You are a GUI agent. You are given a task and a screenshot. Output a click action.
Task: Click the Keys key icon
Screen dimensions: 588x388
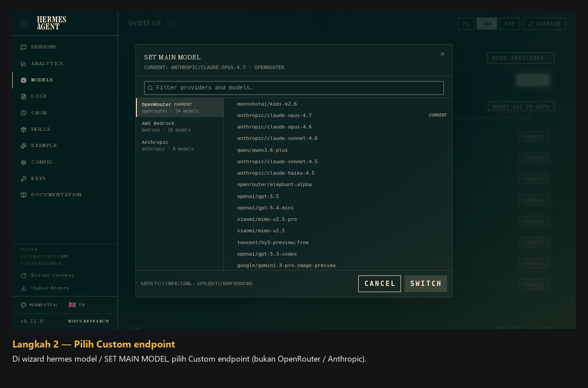tap(24, 179)
